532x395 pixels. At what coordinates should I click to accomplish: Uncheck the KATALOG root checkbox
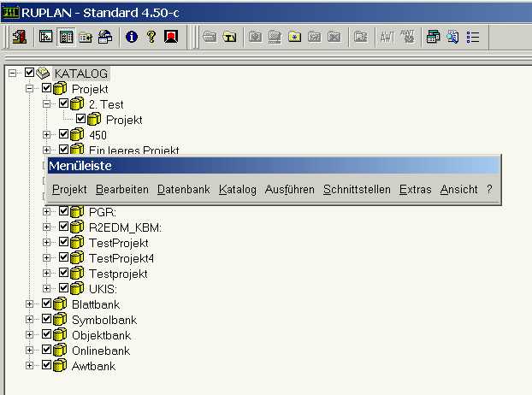pyautogui.click(x=30, y=72)
